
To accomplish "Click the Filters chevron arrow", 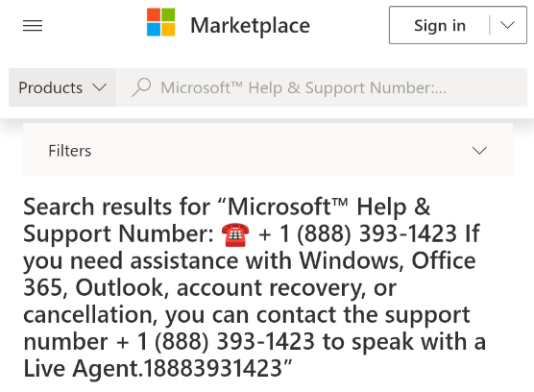I will 479,151.
